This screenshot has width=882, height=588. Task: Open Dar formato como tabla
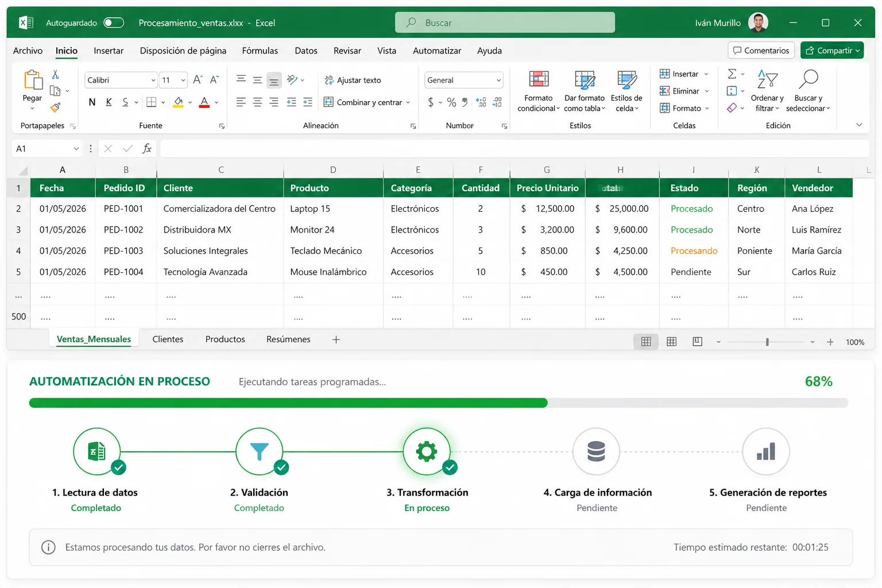click(x=585, y=91)
